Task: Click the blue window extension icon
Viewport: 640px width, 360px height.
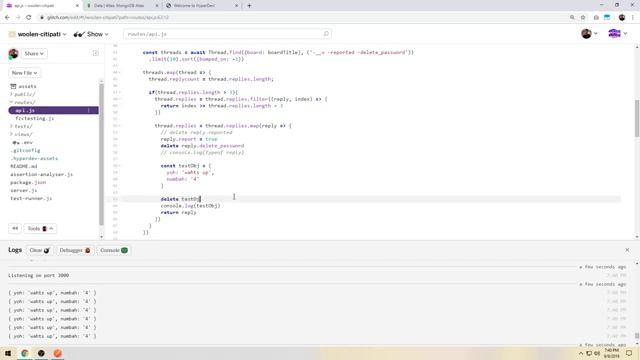Action: (x=607, y=17)
